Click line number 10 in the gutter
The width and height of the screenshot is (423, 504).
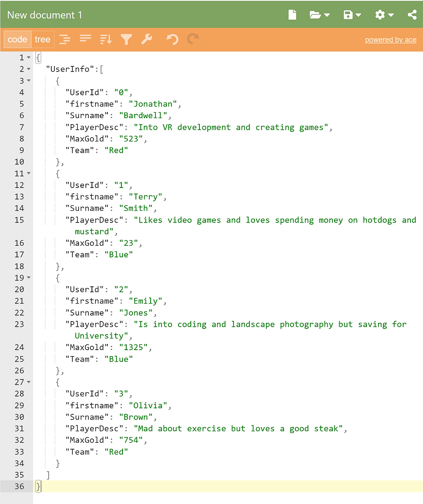pos(19,162)
